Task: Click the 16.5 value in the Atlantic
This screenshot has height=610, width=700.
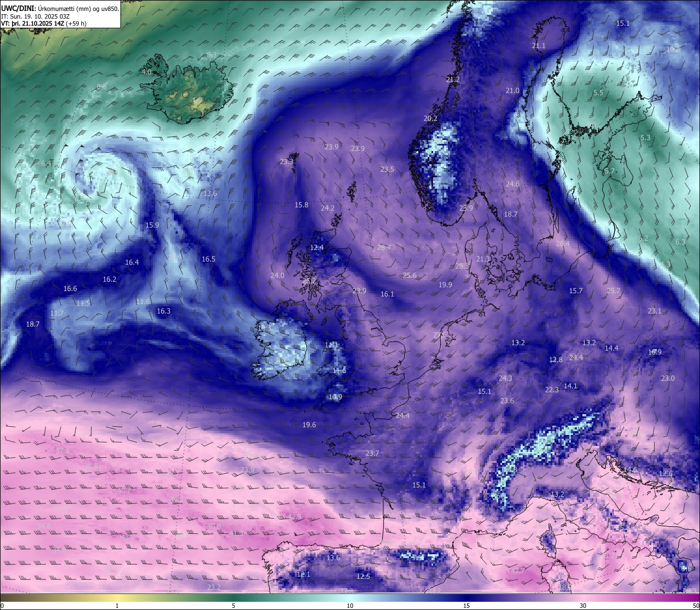Action: tap(208, 259)
